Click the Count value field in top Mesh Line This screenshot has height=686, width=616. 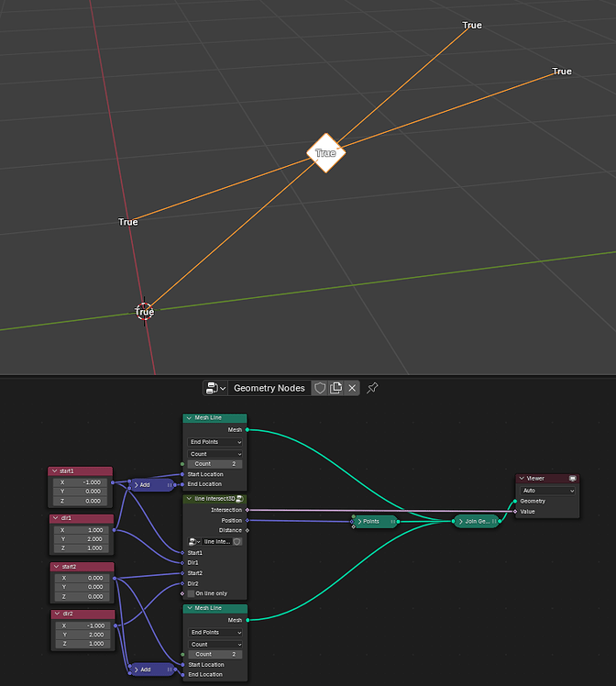click(214, 464)
